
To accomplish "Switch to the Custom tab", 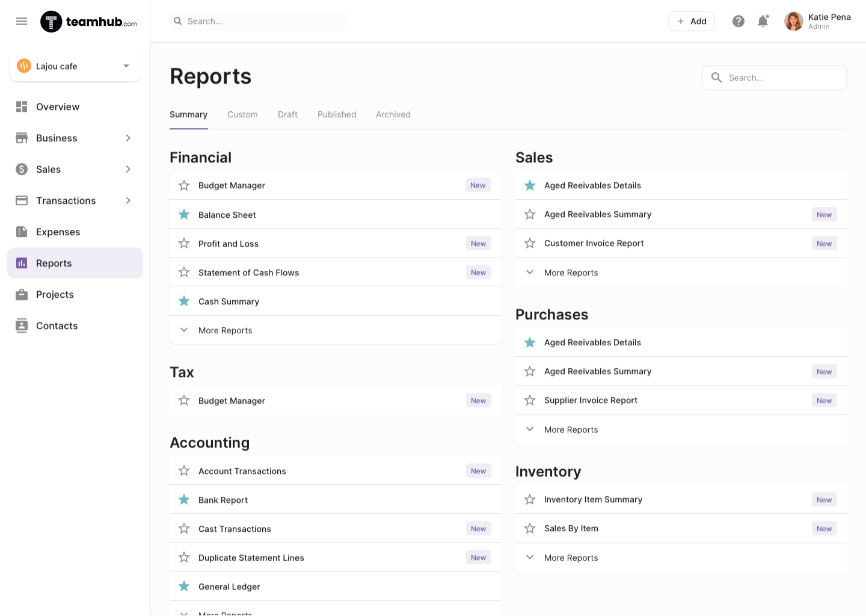I will point(242,114).
